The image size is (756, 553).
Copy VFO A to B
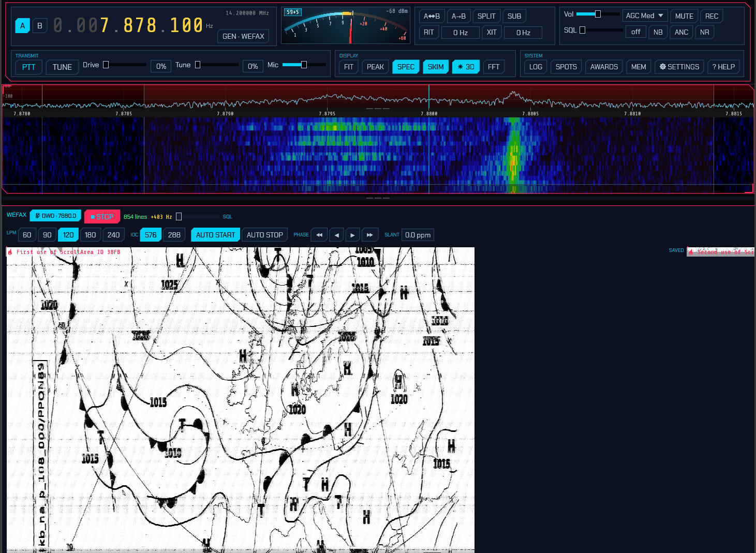(x=458, y=16)
